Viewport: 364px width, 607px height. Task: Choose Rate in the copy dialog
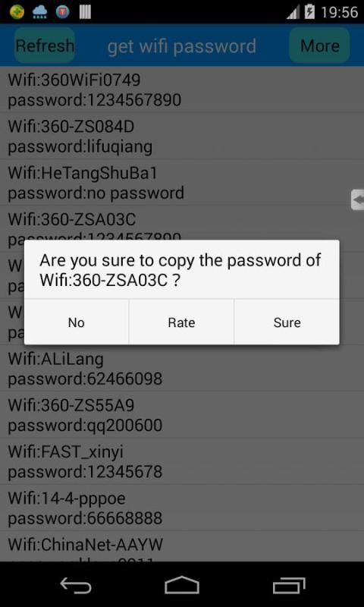pyautogui.click(x=181, y=322)
